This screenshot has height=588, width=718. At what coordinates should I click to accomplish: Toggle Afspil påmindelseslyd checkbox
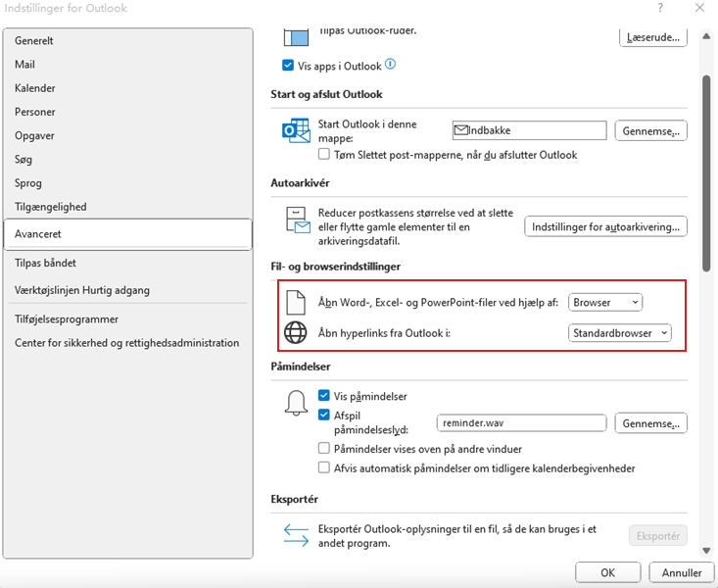coord(324,415)
